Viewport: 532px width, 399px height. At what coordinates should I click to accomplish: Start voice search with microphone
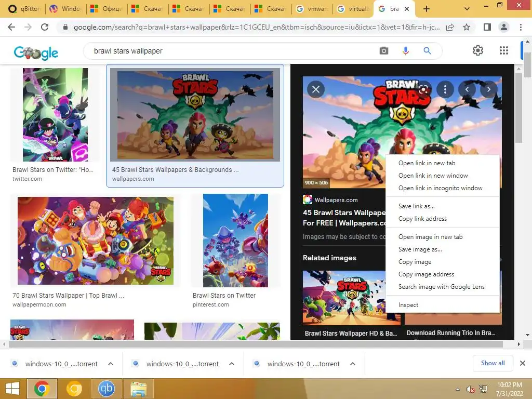[x=405, y=51]
